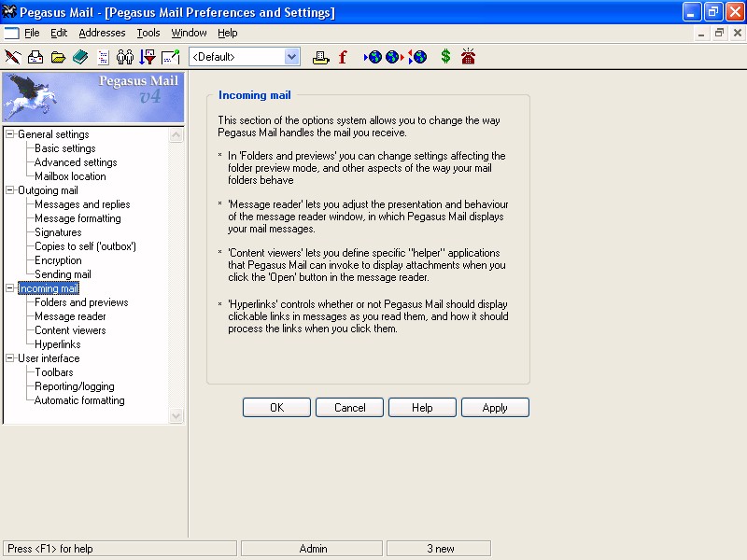Restore the inner preferences window

pos(719,33)
